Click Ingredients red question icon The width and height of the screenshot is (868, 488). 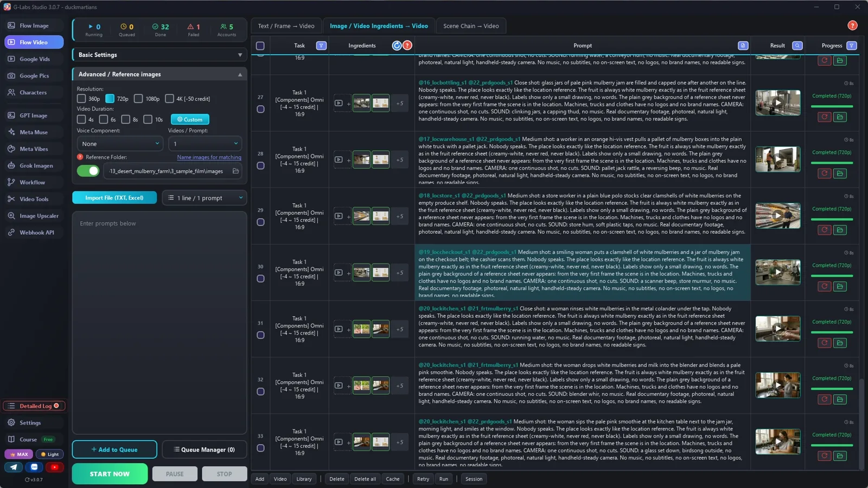pyautogui.click(x=407, y=46)
